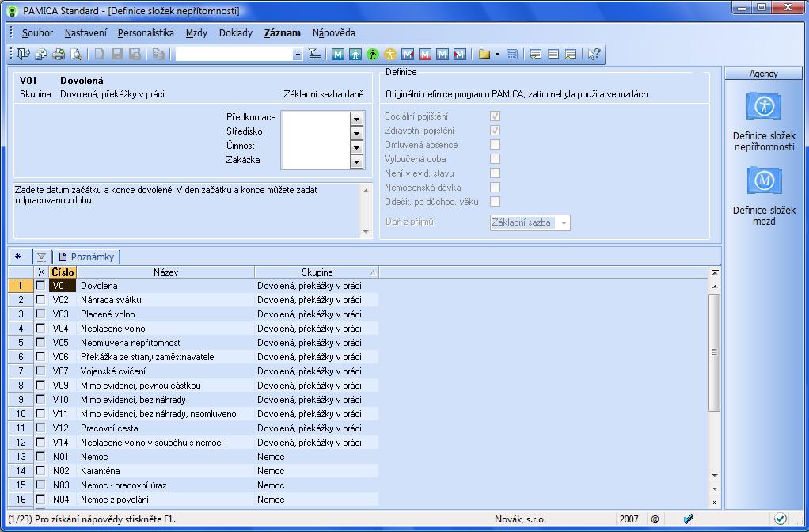Click the green person toolbar icon
809x532 pixels.
tap(372, 55)
